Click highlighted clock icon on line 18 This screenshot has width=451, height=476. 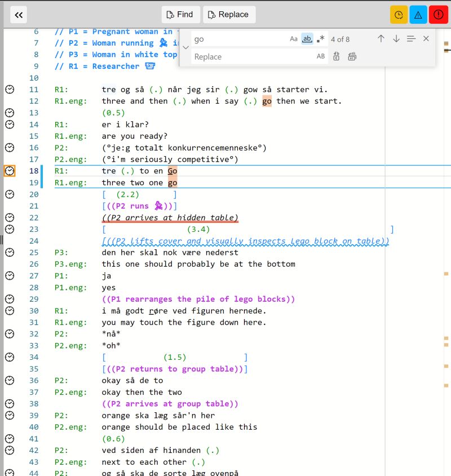pyautogui.click(x=10, y=171)
